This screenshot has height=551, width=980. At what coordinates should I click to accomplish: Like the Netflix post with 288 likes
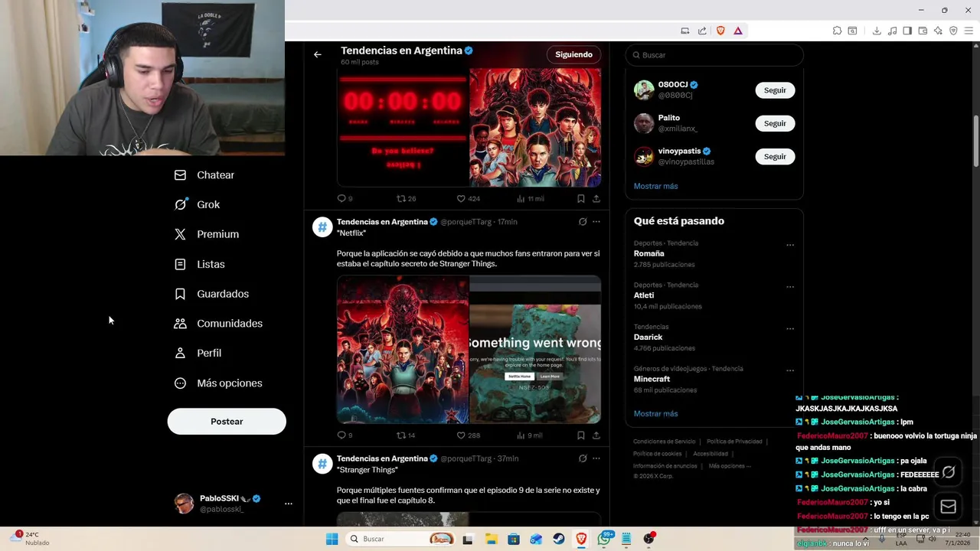[x=468, y=435]
